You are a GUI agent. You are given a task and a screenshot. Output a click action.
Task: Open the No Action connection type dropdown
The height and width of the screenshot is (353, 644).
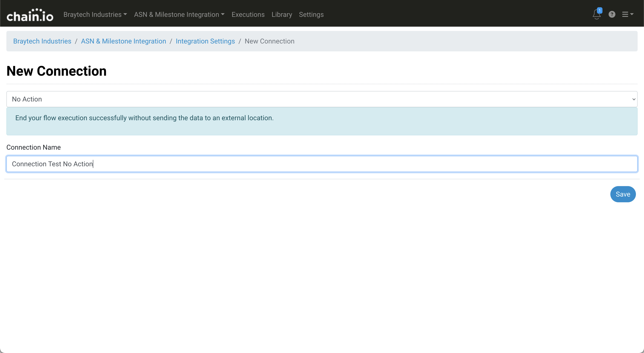tap(322, 99)
